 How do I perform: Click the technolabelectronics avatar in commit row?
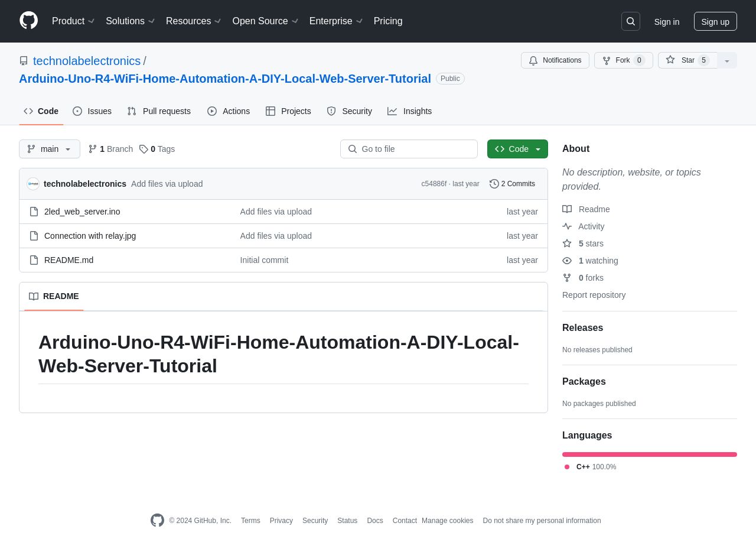coord(33,184)
